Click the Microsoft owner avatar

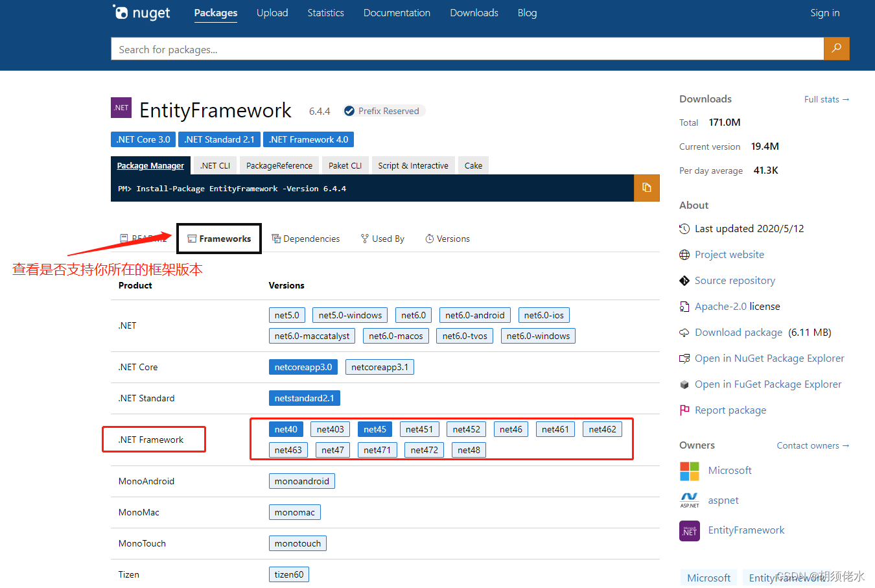click(689, 471)
